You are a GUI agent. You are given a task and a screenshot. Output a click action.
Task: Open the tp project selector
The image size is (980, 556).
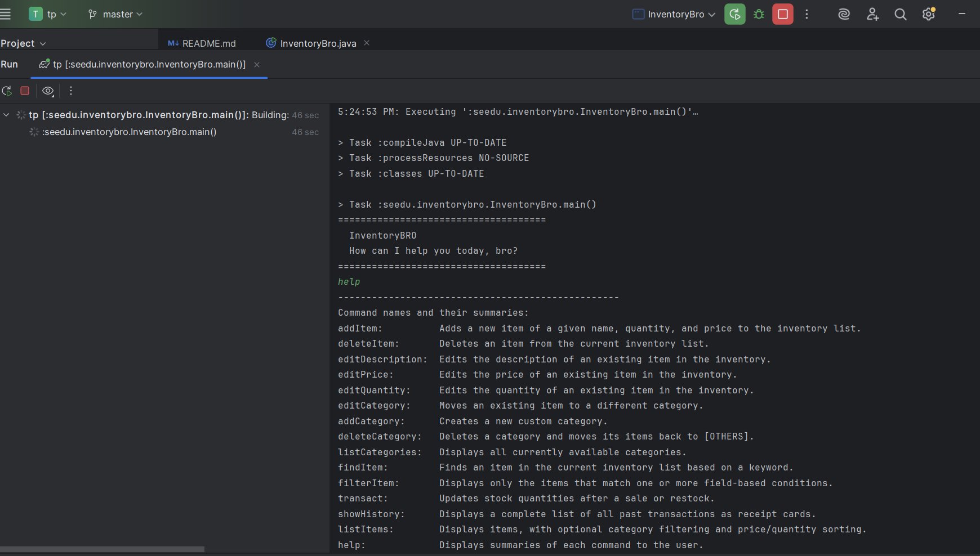pyautogui.click(x=48, y=14)
